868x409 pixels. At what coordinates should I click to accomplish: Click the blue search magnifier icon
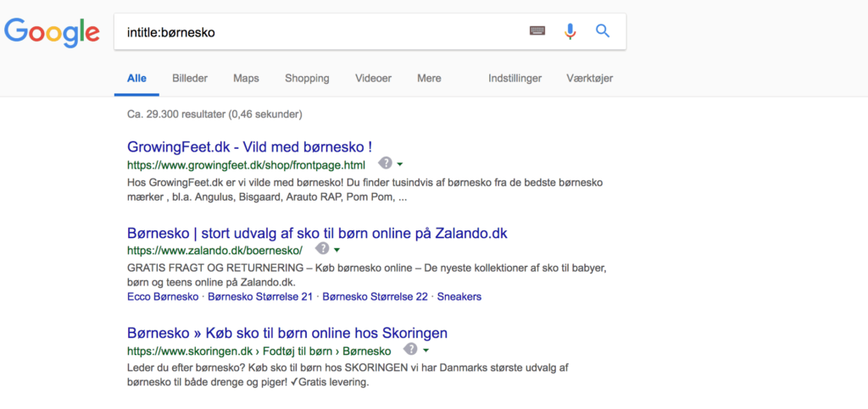[x=603, y=31]
